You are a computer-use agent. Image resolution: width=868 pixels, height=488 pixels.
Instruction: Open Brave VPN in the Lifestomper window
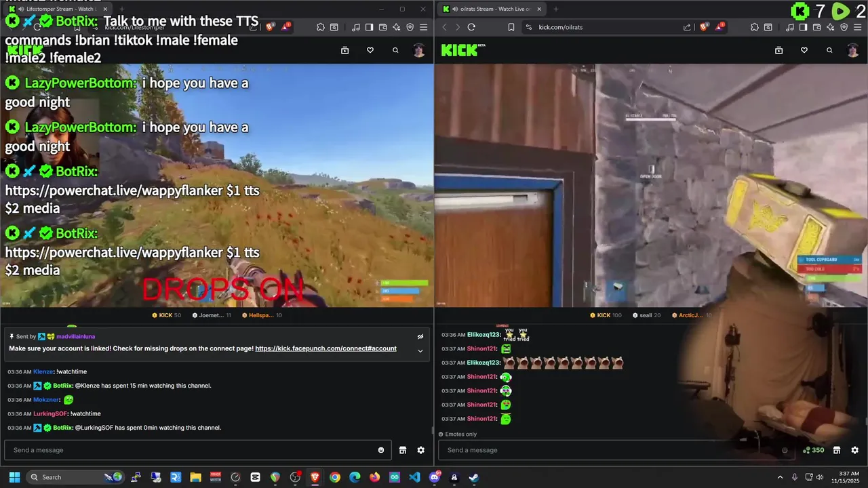coord(410,27)
